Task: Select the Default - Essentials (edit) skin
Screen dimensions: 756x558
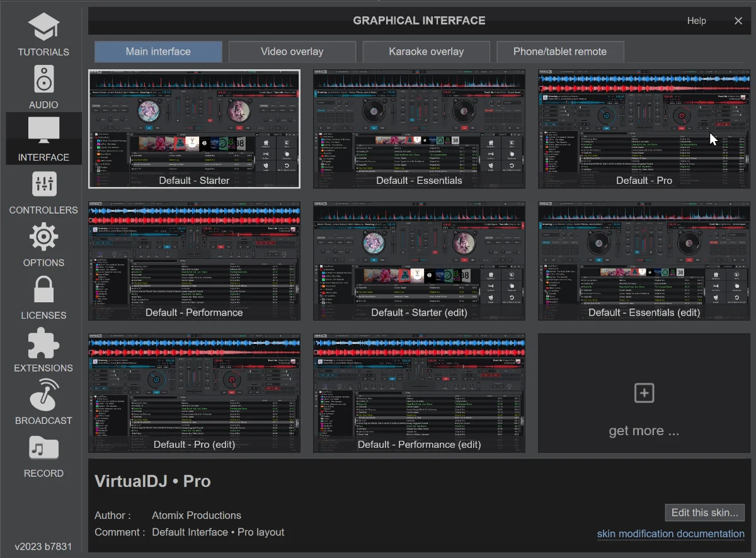Action: click(x=644, y=261)
